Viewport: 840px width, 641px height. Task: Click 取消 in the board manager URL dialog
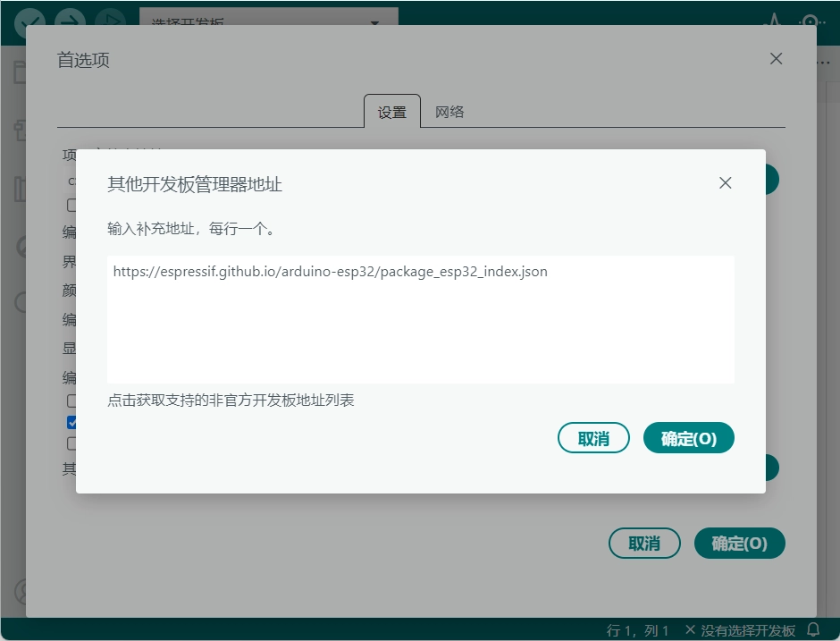tap(593, 438)
